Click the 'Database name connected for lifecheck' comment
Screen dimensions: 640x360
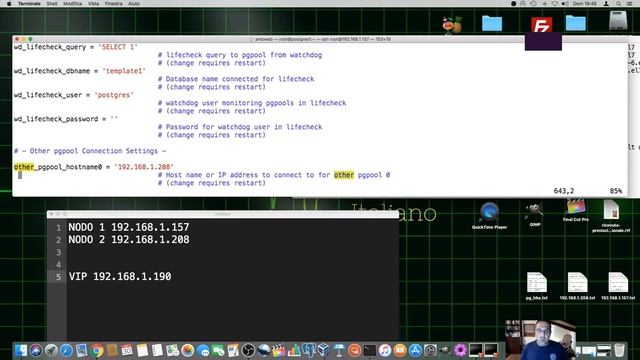pyautogui.click(x=236, y=79)
